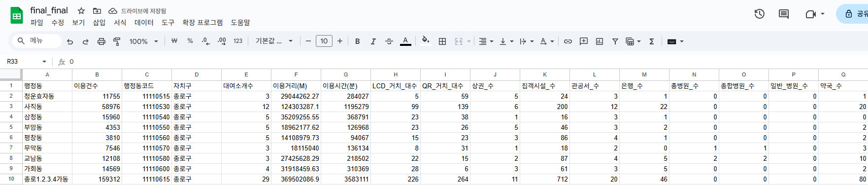The width and height of the screenshot is (868, 185).
Task: Click the move to folder icon
Action: [97, 10]
